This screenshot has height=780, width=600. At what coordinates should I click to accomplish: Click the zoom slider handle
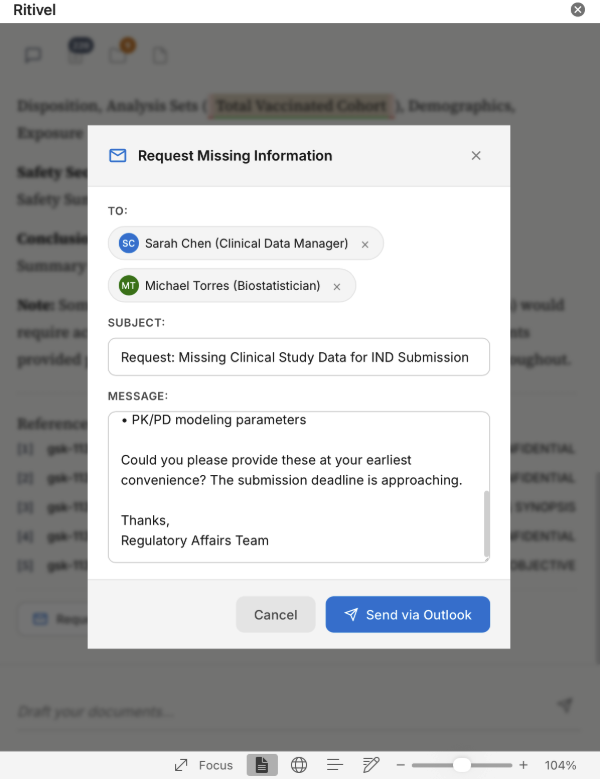462,765
